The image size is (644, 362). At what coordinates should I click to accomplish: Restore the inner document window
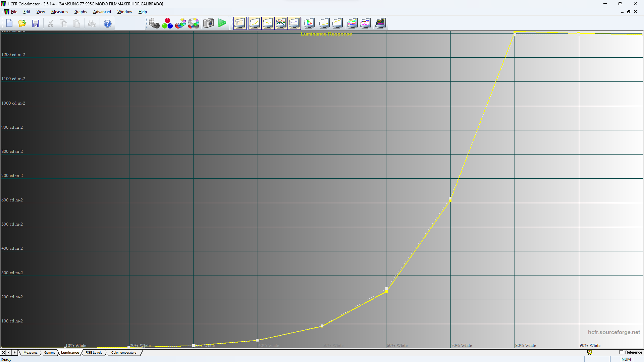pyautogui.click(x=629, y=12)
